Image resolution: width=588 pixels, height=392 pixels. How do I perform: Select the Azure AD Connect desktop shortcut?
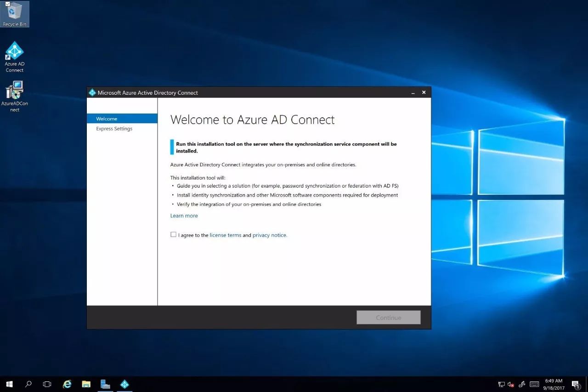(x=14, y=57)
